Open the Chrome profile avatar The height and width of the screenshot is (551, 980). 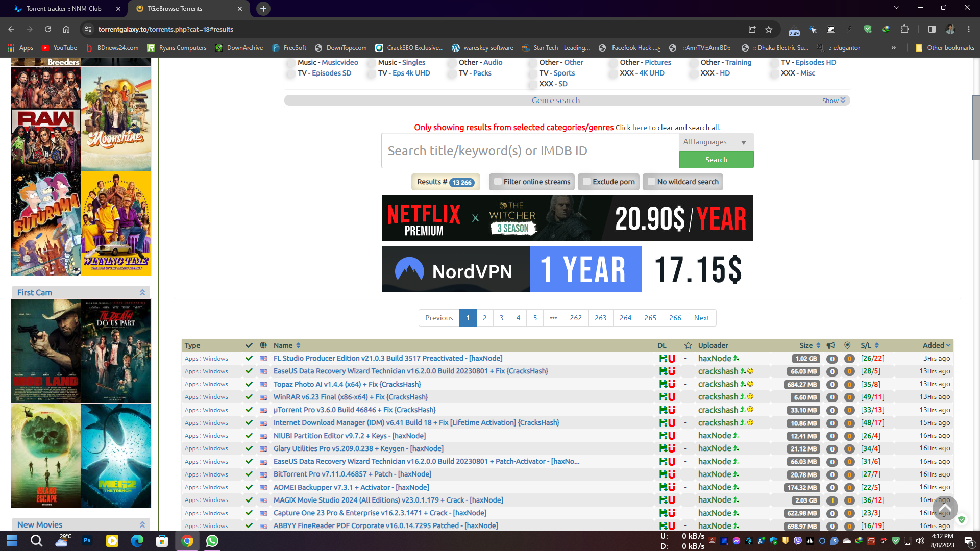(x=950, y=29)
